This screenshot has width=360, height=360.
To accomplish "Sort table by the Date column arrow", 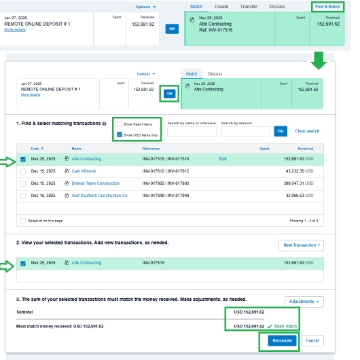I will (42, 149).
